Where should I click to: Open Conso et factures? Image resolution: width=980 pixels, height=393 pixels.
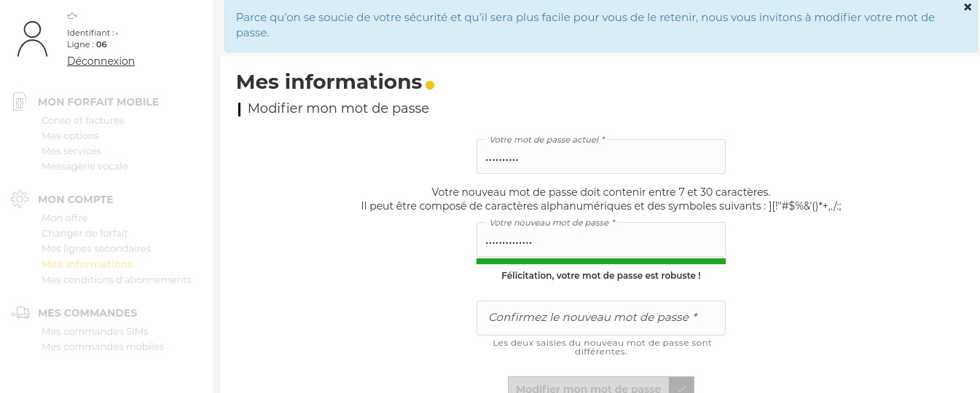pos(82,121)
